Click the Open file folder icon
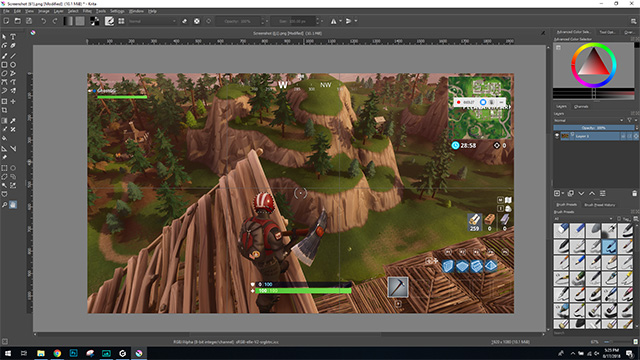The image size is (640, 360). click(18, 21)
